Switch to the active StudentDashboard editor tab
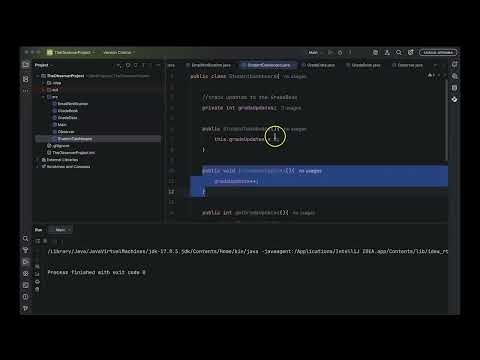480x360 pixels. click(x=268, y=65)
